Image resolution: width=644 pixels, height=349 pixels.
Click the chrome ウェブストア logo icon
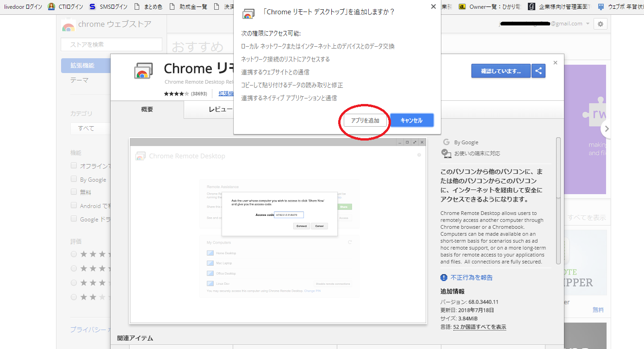68,26
